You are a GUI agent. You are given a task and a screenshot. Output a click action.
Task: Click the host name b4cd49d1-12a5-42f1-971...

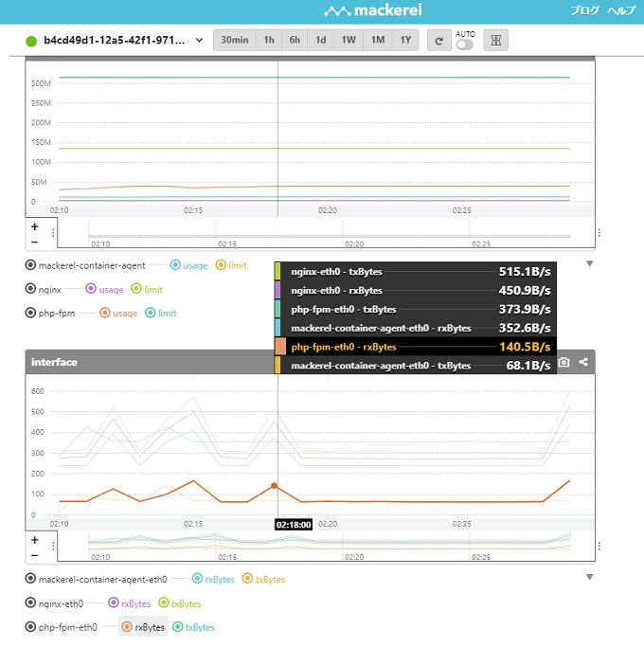115,41
